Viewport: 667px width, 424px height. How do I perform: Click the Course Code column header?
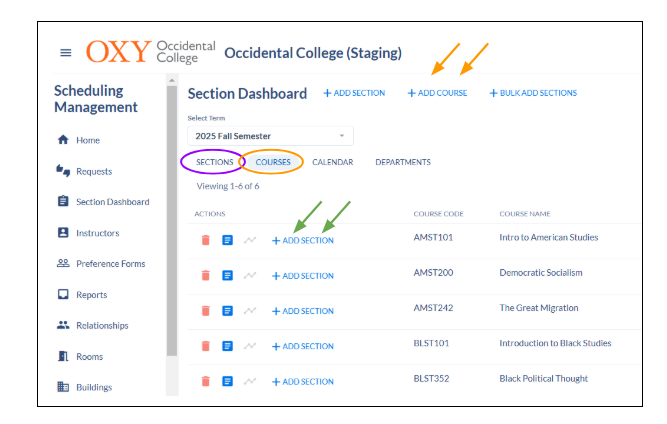tap(438, 214)
